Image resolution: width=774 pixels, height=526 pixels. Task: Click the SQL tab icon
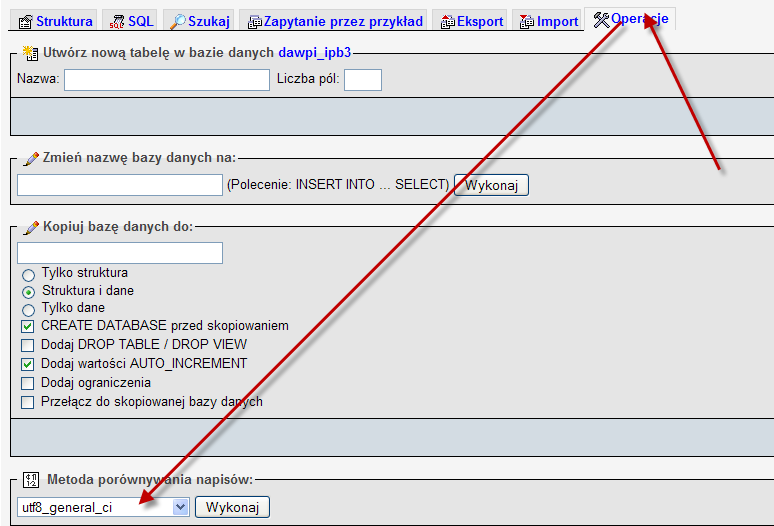coord(117,21)
